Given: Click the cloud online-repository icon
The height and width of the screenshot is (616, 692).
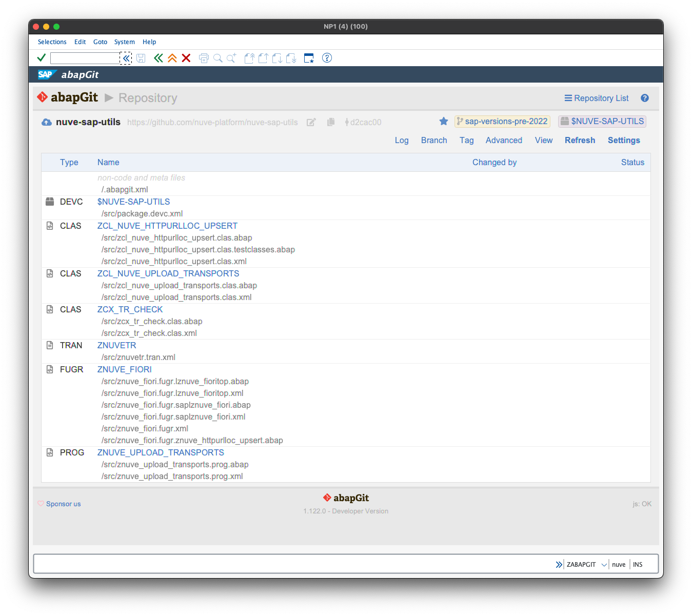Looking at the screenshot, I should point(47,122).
